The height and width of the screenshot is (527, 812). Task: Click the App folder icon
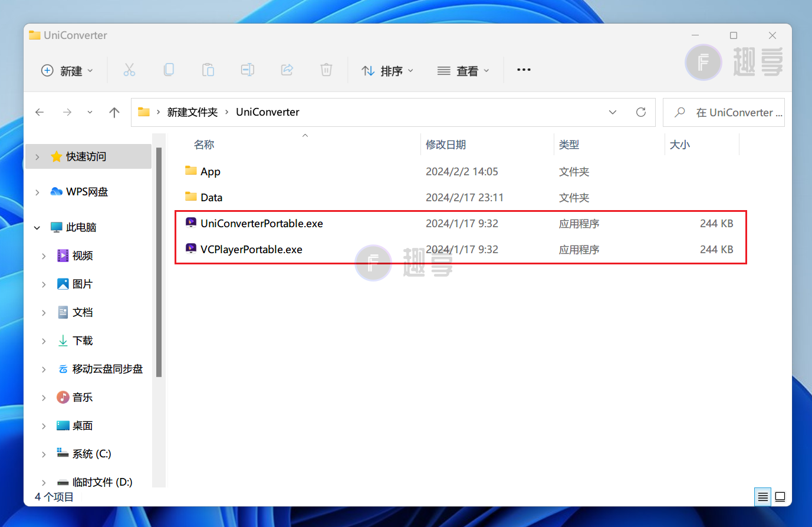point(190,171)
